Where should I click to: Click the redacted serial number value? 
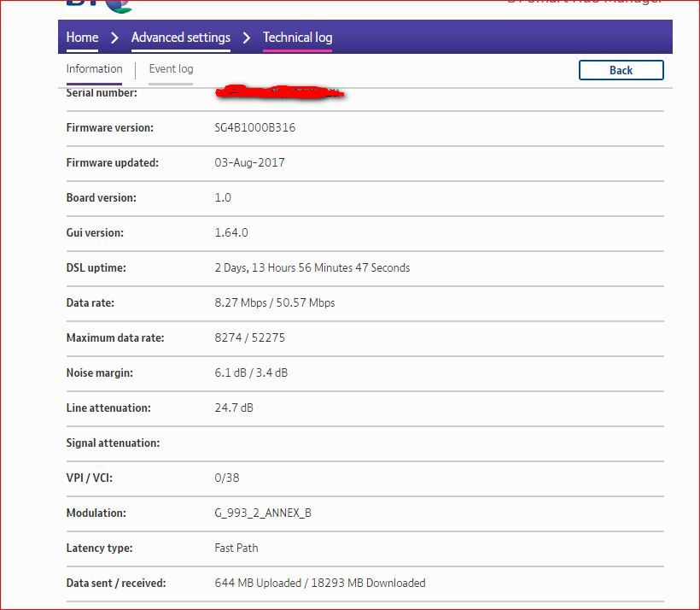pos(279,92)
